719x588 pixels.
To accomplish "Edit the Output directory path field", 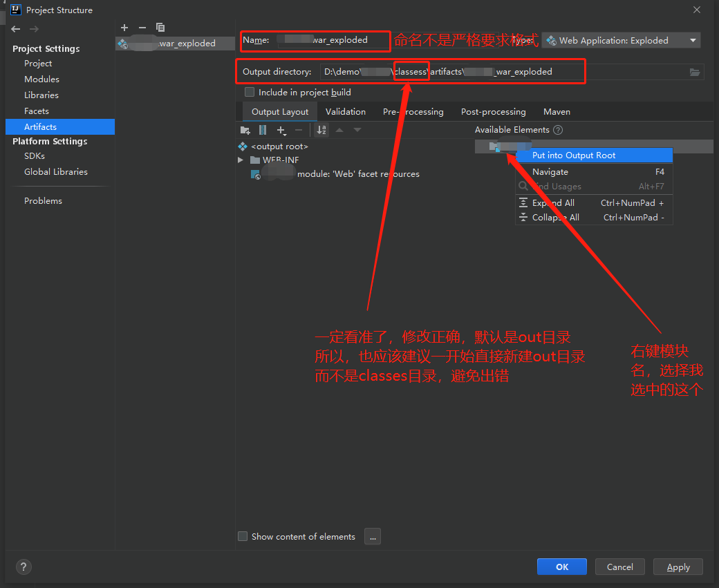I will point(512,72).
